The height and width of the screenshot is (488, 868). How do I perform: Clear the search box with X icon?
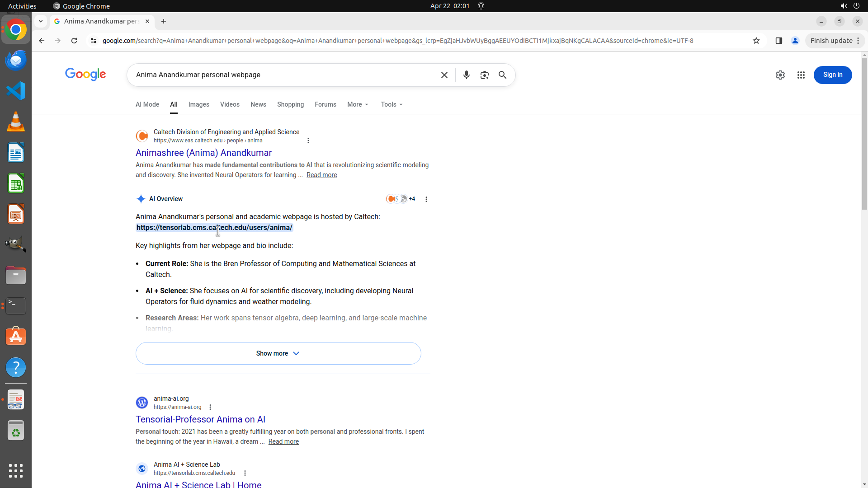click(444, 75)
